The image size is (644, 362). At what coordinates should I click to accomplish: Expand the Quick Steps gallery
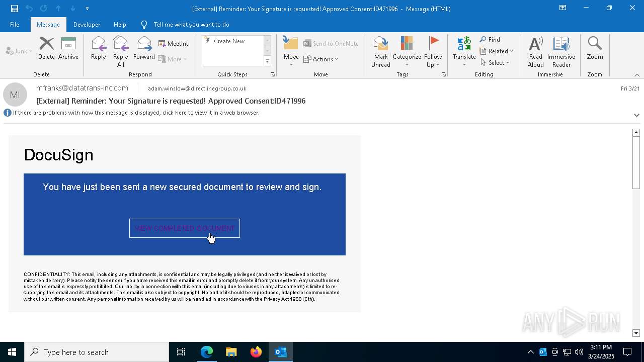point(267,61)
